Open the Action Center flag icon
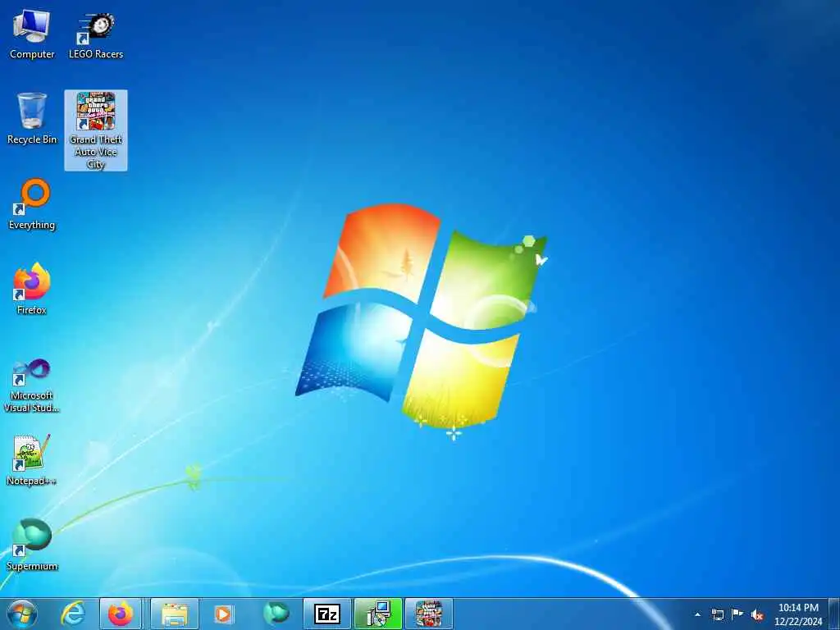The width and height of the screenshot is (840, 630). (x=737, y=614)
